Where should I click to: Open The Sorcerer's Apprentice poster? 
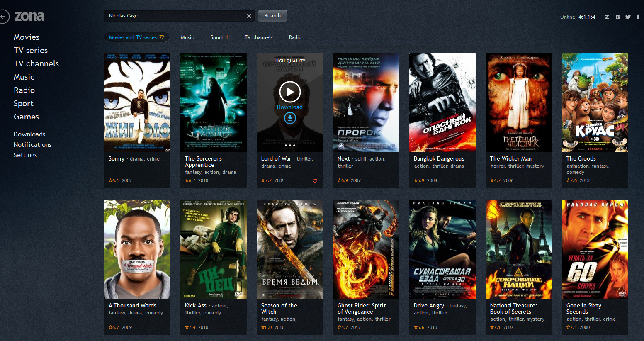(214, 102)
